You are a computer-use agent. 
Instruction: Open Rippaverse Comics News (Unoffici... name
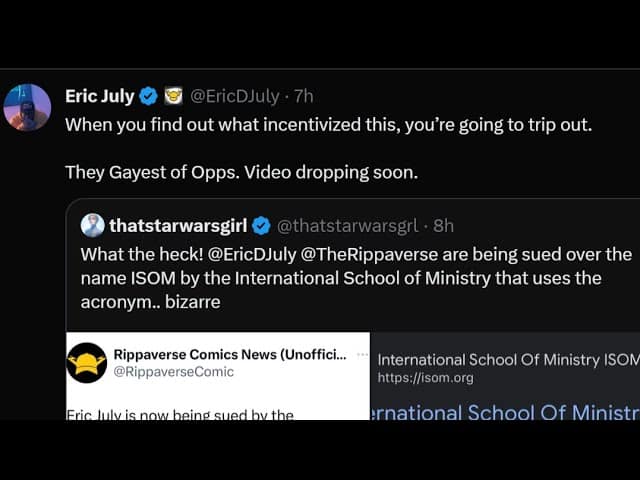click(230, 355)
